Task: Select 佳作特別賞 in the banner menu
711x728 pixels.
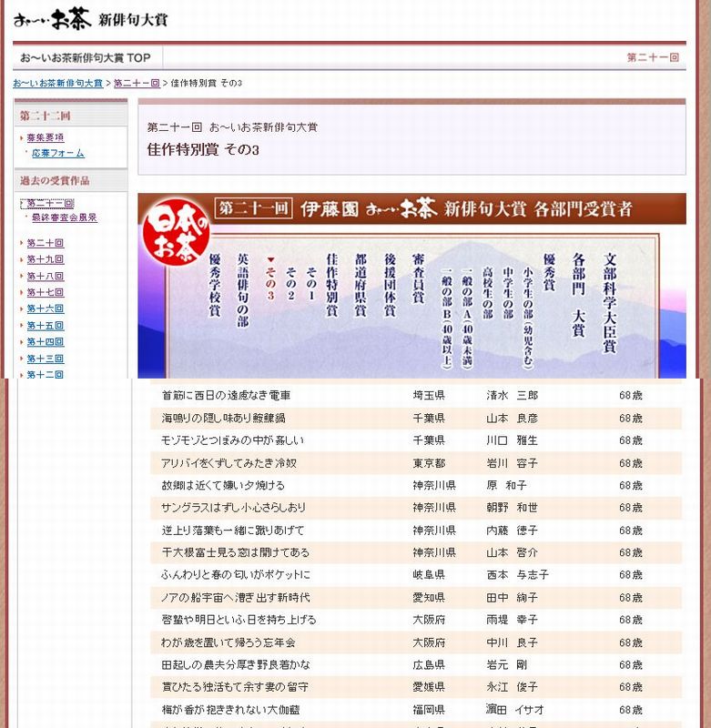Action: (331, 285)
